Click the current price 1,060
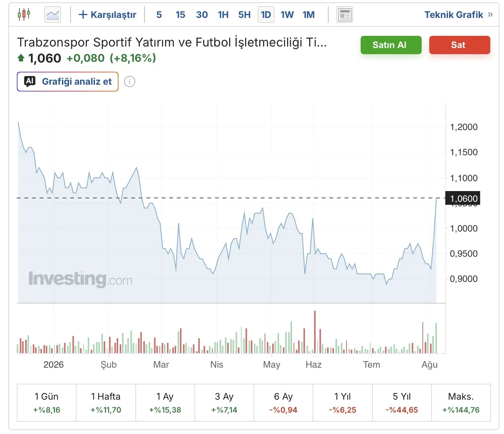Viewport: 504px width, 434px height. click(x=45, y=58)
